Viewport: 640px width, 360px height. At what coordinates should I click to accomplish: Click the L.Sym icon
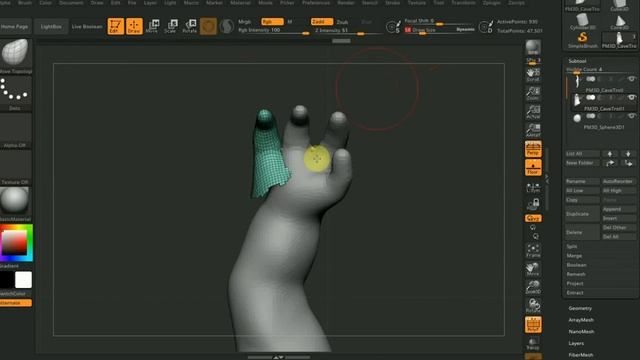click(x=533, y=187)
